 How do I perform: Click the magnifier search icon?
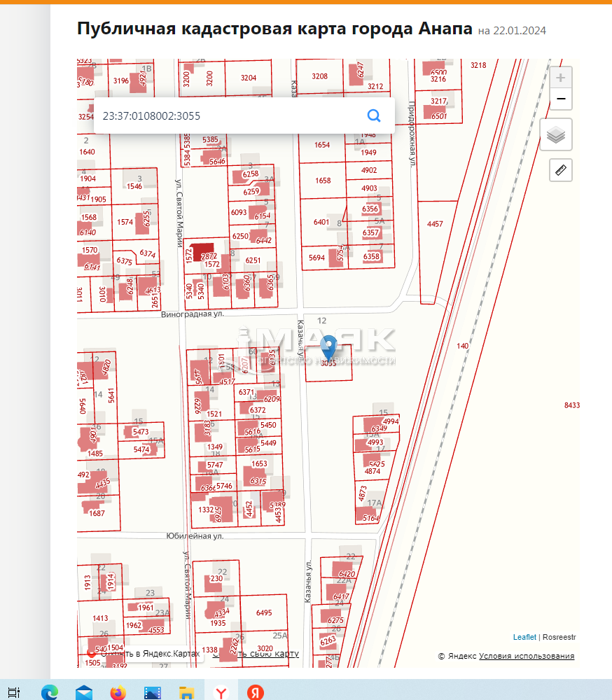374,115
